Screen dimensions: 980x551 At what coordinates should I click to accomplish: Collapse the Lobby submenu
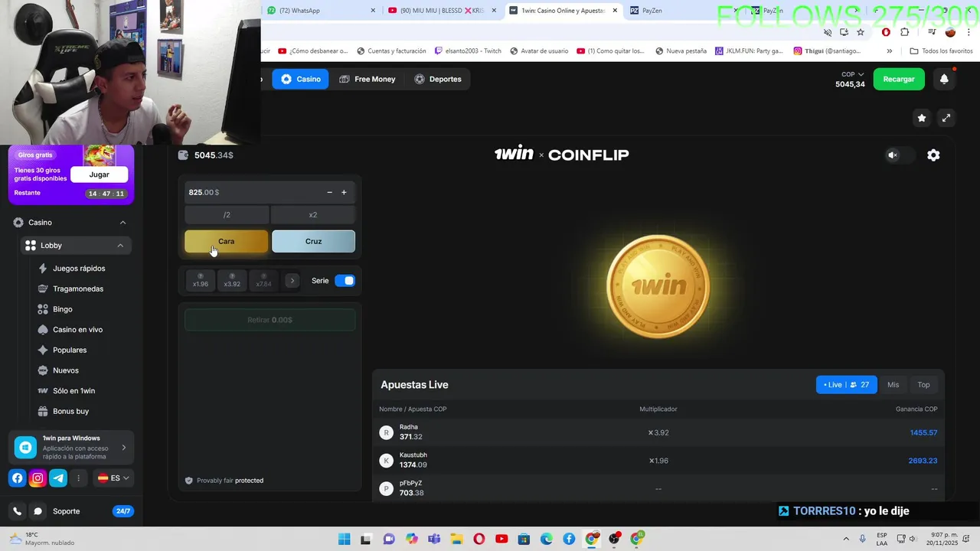pos(120,246)
